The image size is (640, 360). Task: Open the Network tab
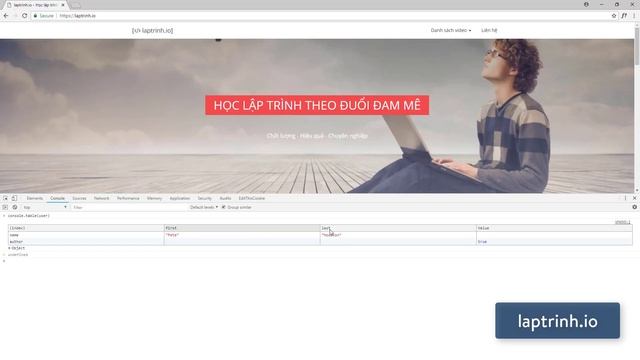pos(101,198)
